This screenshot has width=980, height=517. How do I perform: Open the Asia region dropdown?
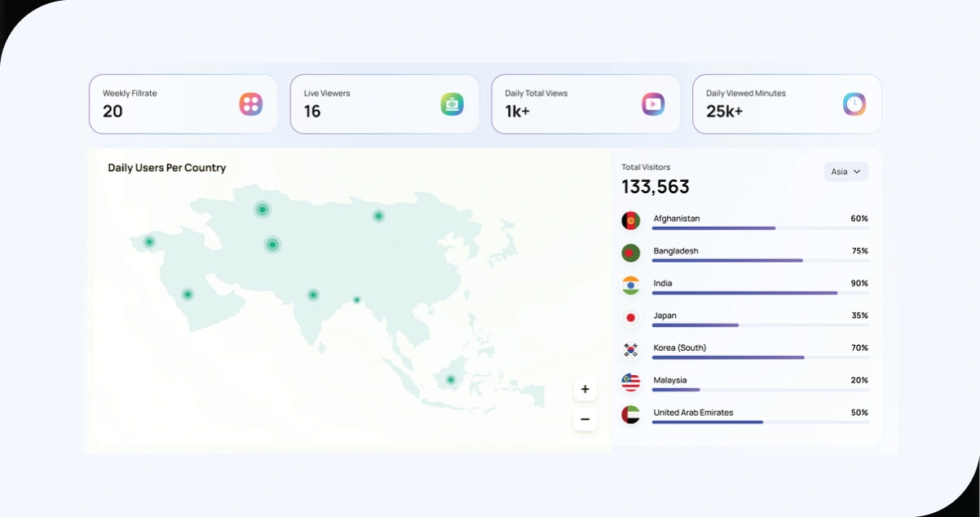coord(845,172)
